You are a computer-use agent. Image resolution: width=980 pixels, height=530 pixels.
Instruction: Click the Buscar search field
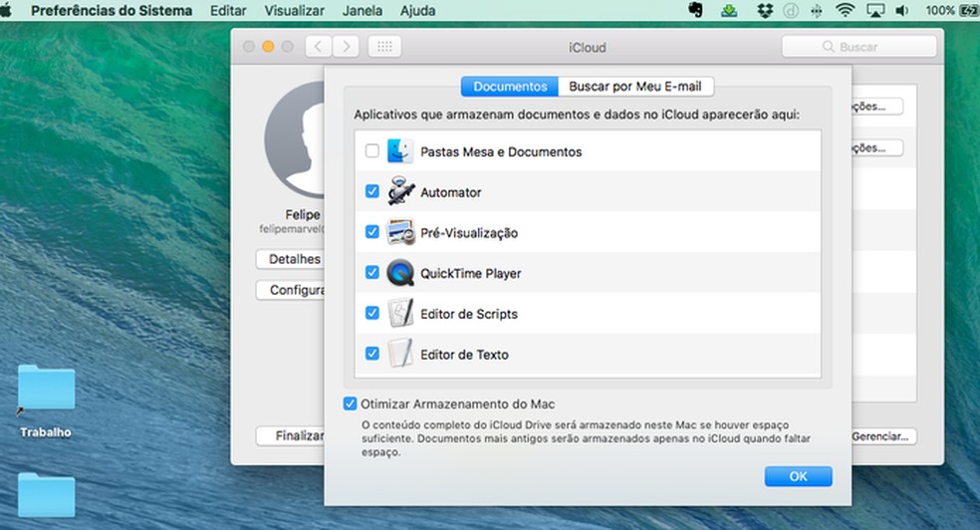[859, 47]
